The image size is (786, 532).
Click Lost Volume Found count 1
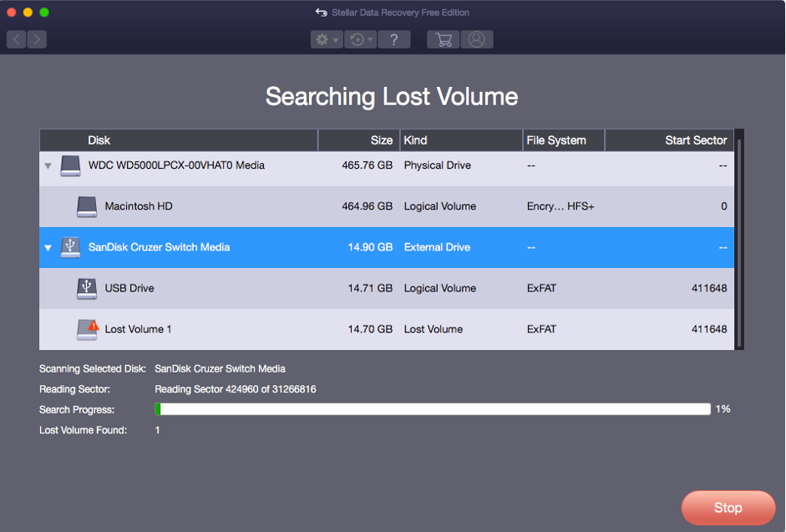tap(157, 430)
